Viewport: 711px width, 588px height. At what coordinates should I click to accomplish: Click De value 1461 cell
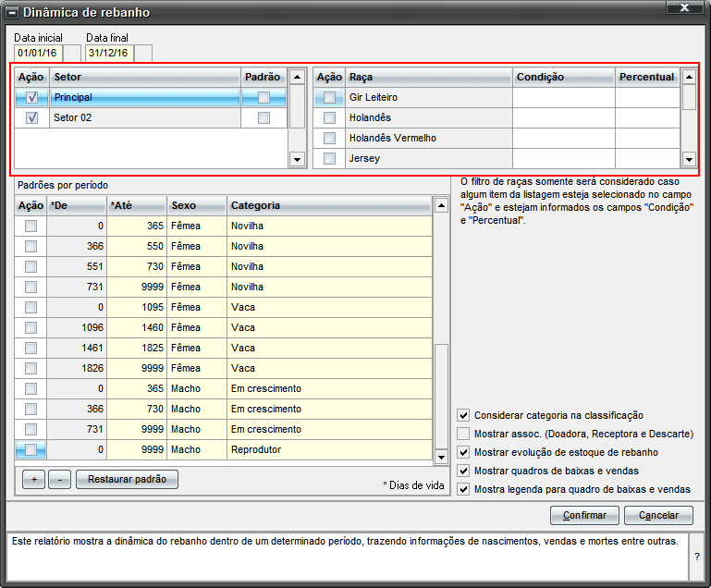click(x=77, y=348)
